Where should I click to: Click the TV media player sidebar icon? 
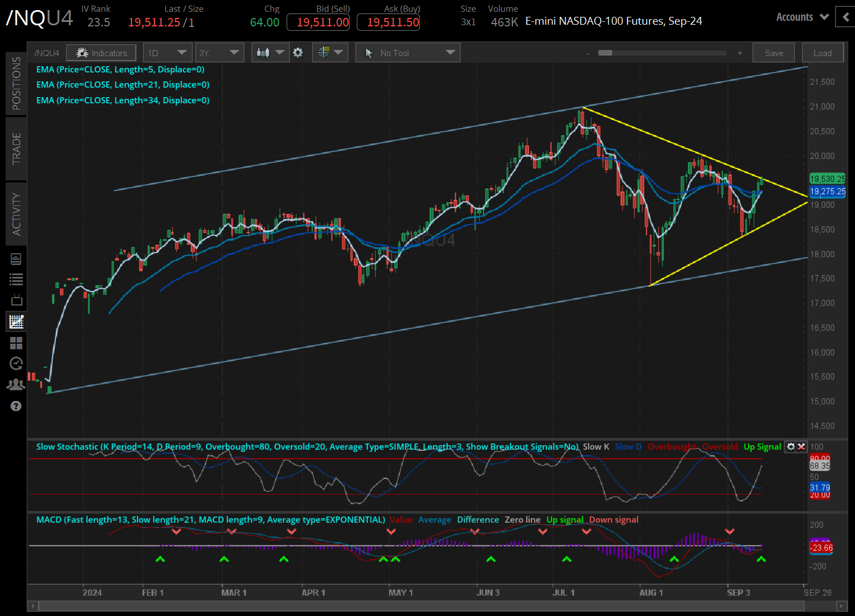[16, 299]
